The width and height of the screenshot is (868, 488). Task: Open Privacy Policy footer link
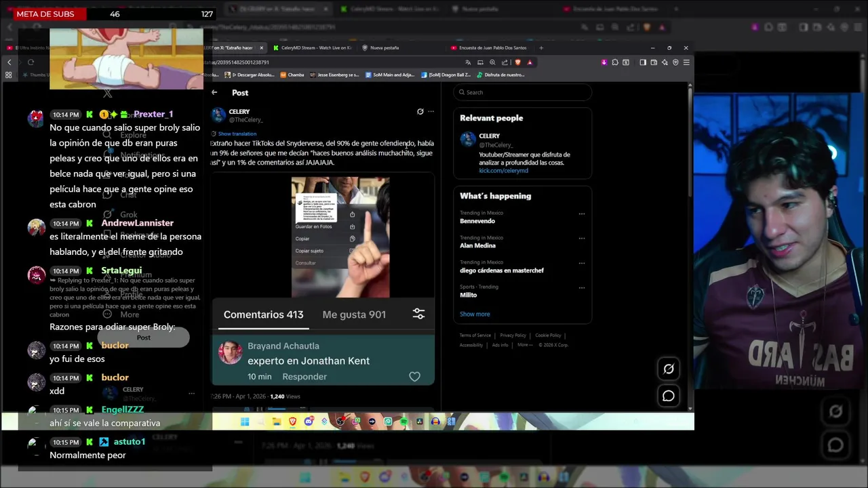pos(513,335)
